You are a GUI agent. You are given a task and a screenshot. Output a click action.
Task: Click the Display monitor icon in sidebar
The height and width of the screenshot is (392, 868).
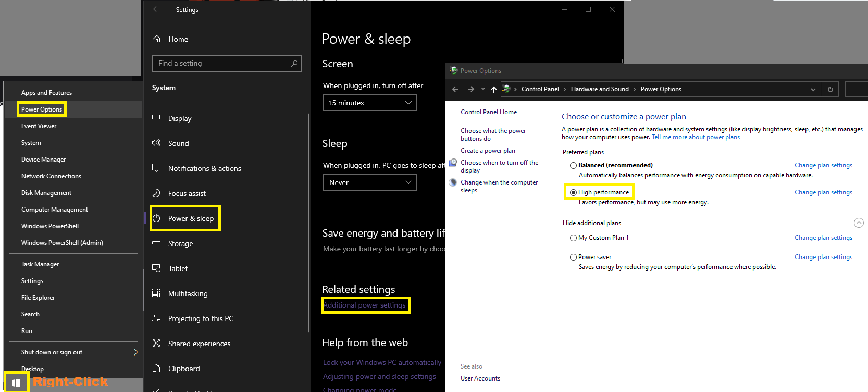156,118
